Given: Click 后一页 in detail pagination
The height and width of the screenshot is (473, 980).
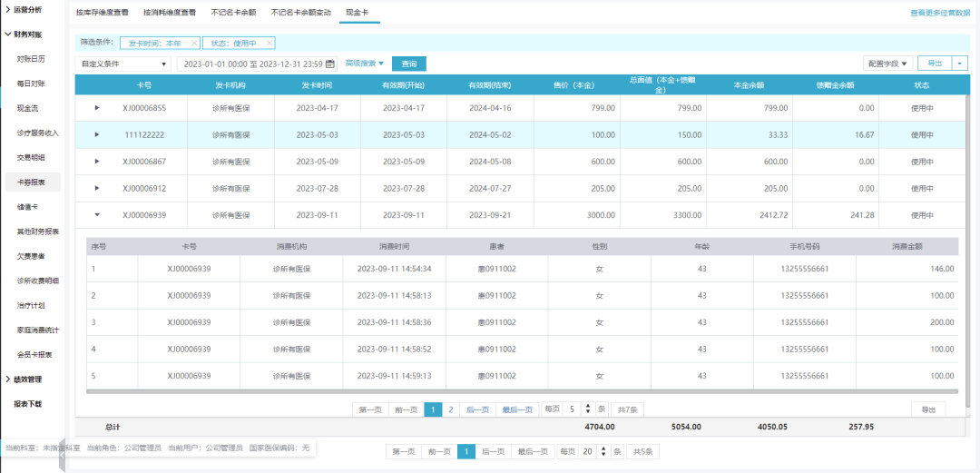Looking at the screenshot, I should coord(477,409).
